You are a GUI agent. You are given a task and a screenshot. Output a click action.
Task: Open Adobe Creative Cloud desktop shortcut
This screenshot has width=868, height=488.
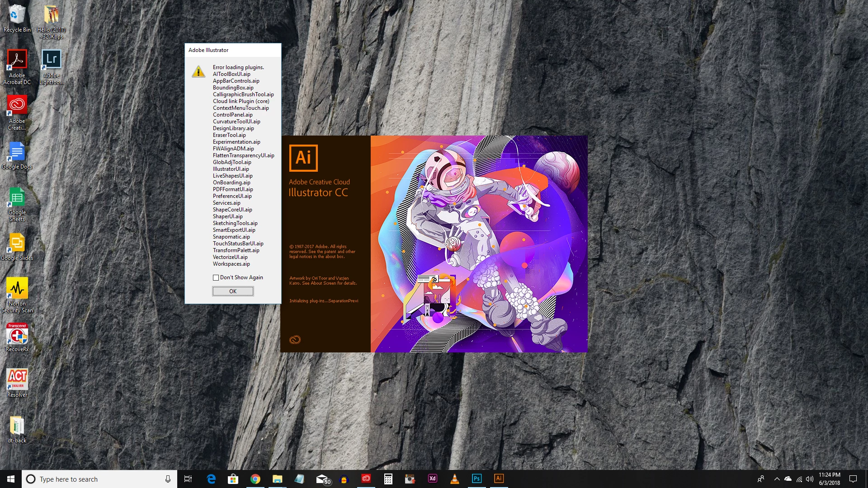coord(17,105)
